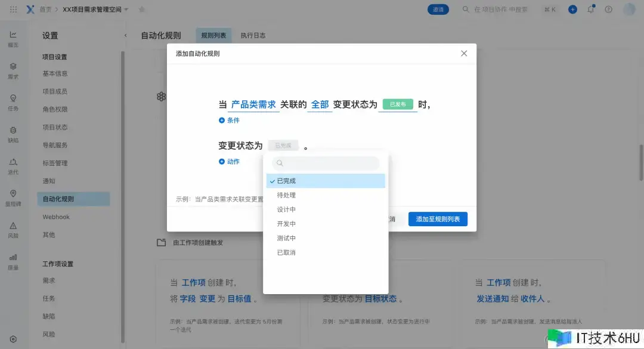Click the notification bell icon
The height and width of the screenshot is (349, 644).
tap(591, 10)
